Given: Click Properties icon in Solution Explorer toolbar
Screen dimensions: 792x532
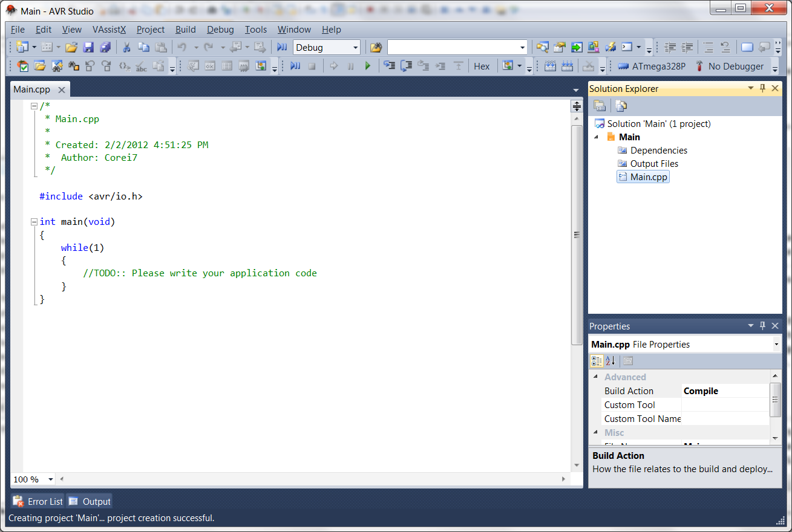Looking at the screenshot, I should pos(600,106).
